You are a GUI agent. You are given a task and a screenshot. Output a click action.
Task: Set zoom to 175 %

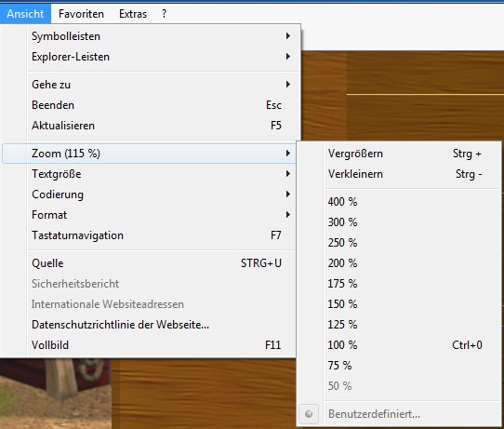[399, 284]
